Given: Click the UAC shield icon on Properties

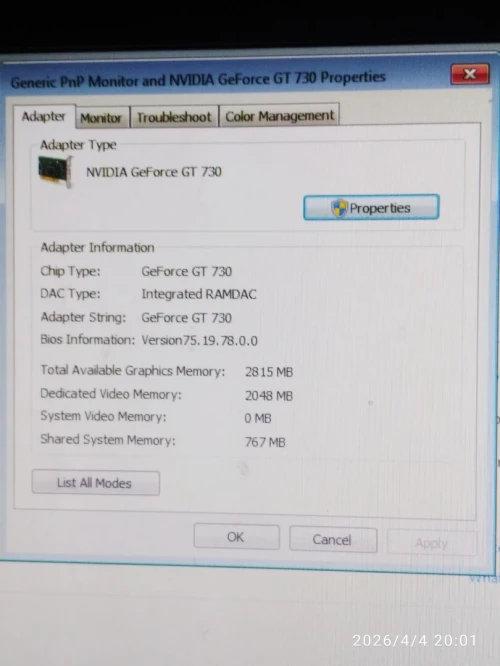Looking at the screenshot, I should [x=339, y=208].
